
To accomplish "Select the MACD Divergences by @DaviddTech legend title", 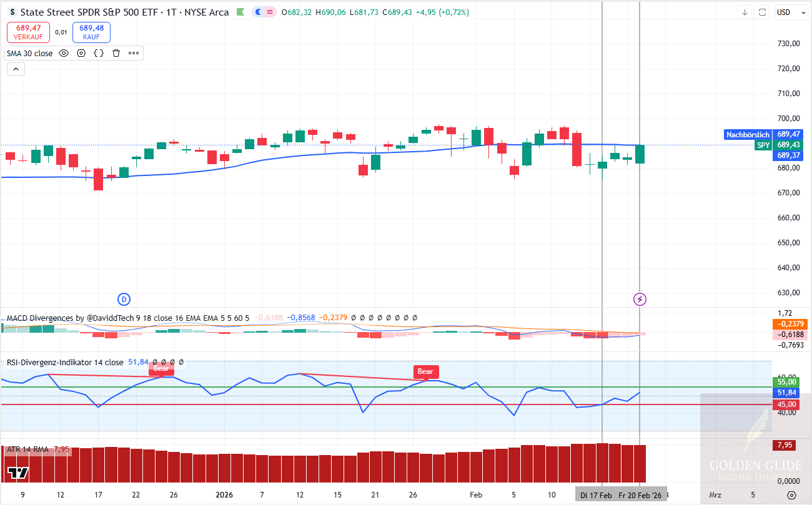I will (x=69, y=318).
